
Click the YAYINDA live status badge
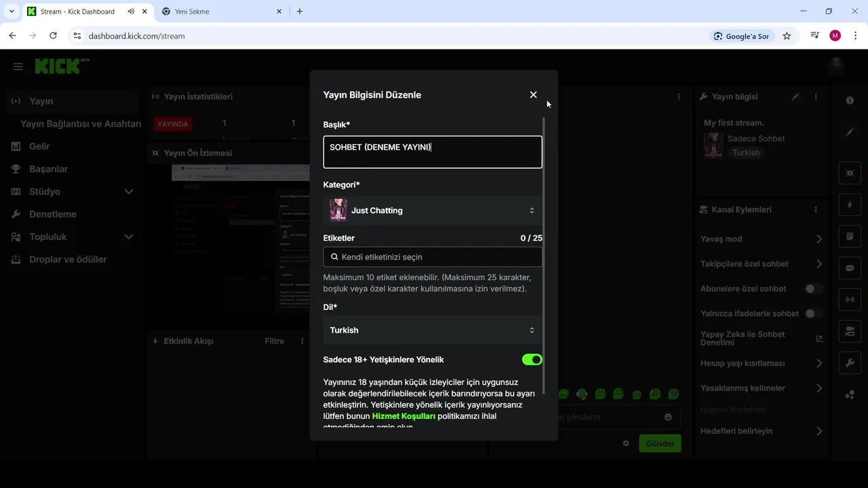click(x=173, y=124)
